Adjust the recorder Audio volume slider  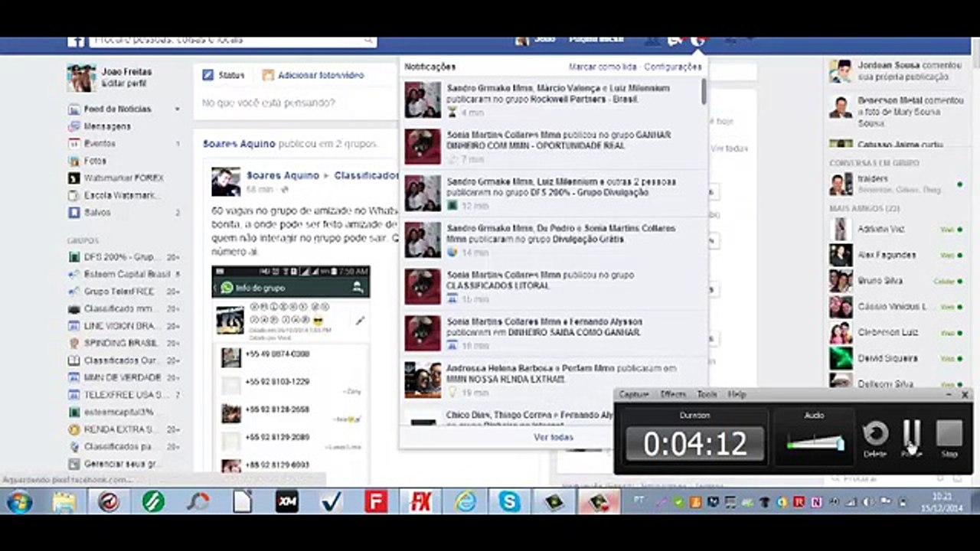pos(815,443)
